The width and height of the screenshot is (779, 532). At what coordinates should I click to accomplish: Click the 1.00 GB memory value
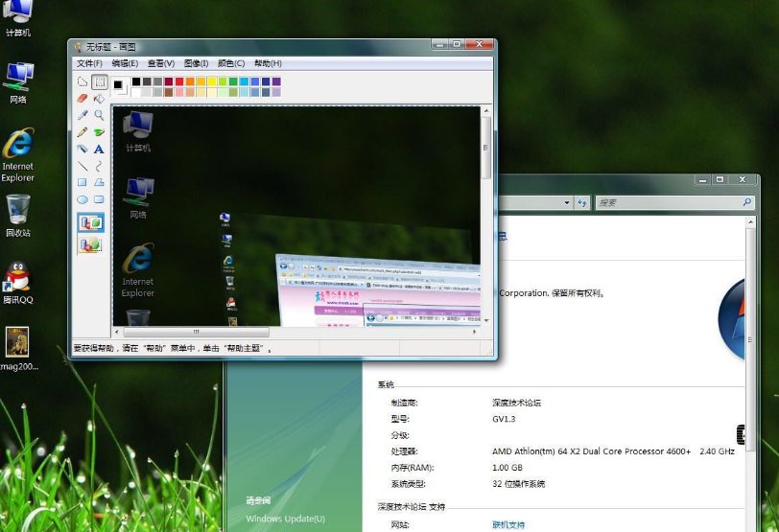pos(508,468)
